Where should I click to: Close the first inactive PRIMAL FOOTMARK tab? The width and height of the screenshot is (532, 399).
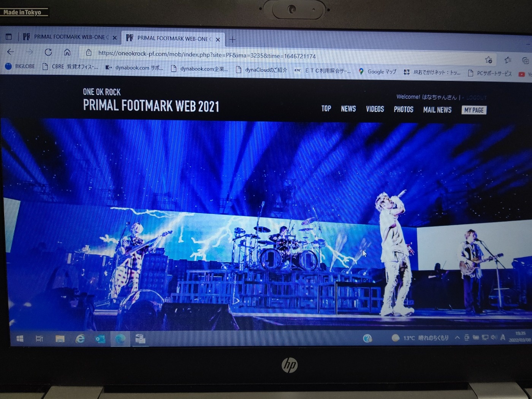114,38
